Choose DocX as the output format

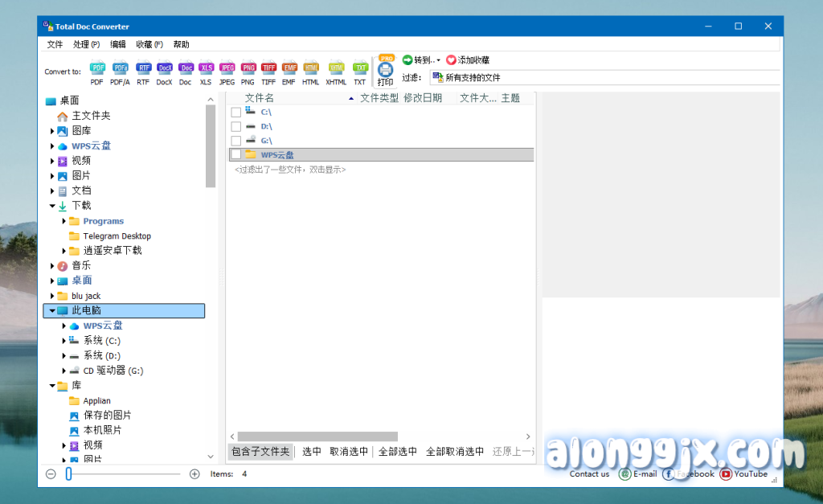click(x=164, y=70)
